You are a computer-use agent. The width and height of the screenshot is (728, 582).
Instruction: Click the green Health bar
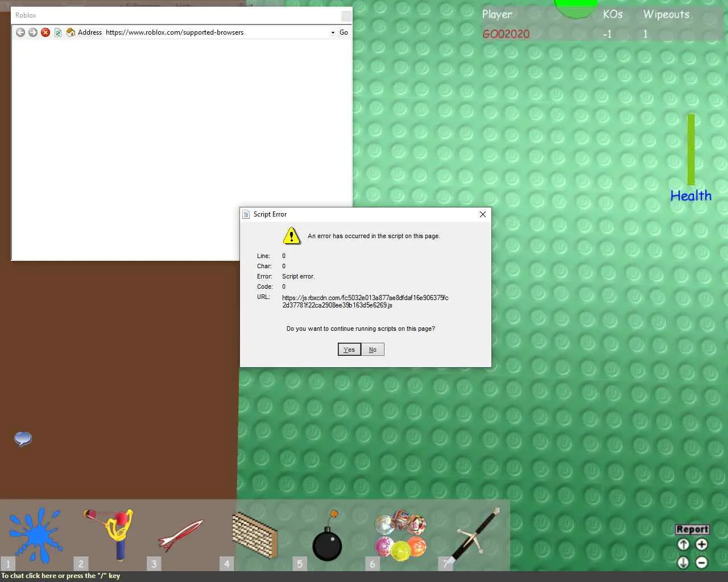click(691, 149)
